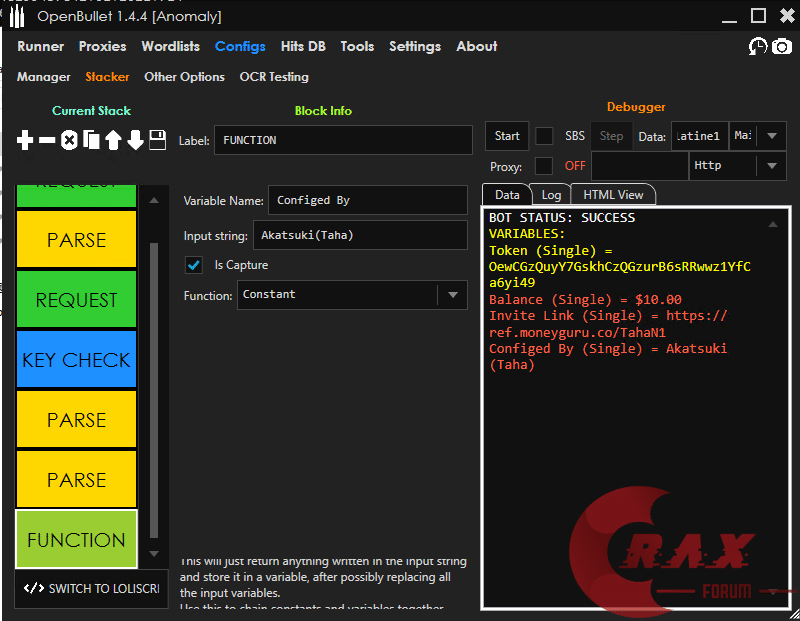The height and width of the screenshot is (621, 800).
Task: Toggle the SBS checkbox
Action: click(544, 136)
